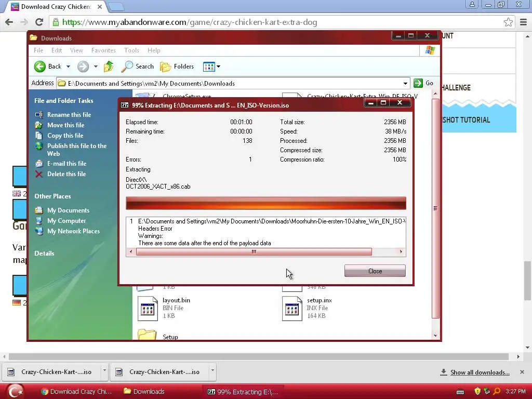Open Views icon in explorer toolbar

click(209, 67)
